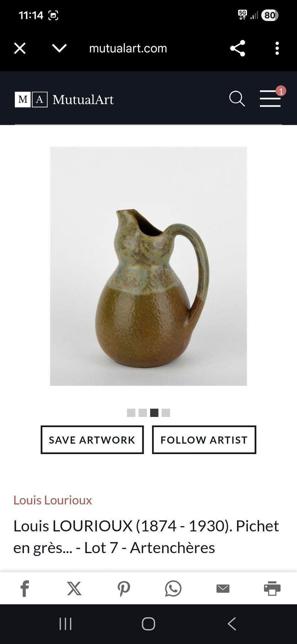
Task: Tap the MutualArt search magnifier icon
Action: (x=237, y=99)
